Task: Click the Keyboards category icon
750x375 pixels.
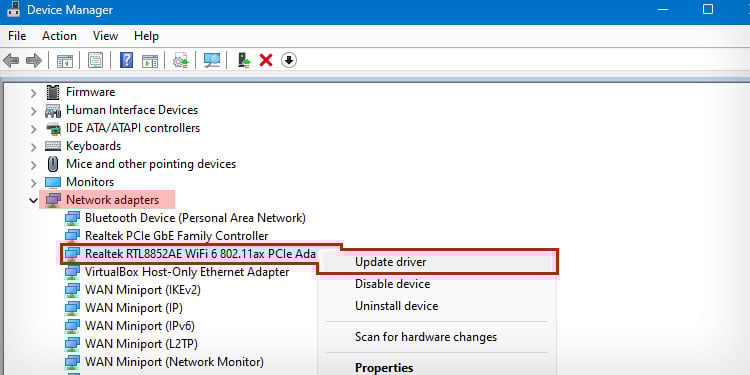Action: pos(53,146)
